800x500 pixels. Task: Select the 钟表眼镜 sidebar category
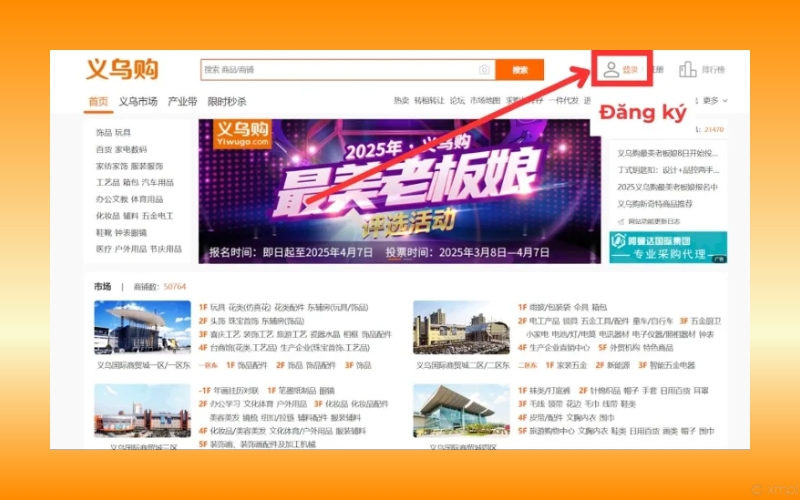pos(131,233)
